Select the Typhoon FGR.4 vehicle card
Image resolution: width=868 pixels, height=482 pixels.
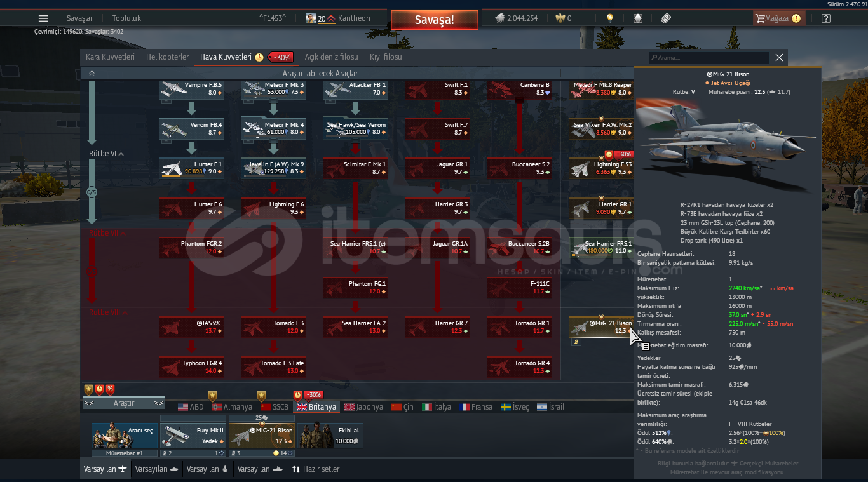point(192,367)
